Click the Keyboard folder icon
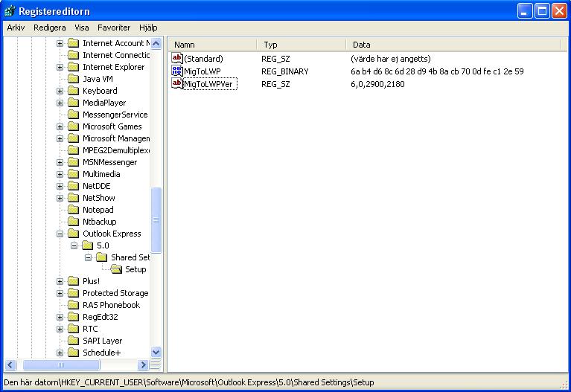571x392 pixels. click(x=73, y=91)
